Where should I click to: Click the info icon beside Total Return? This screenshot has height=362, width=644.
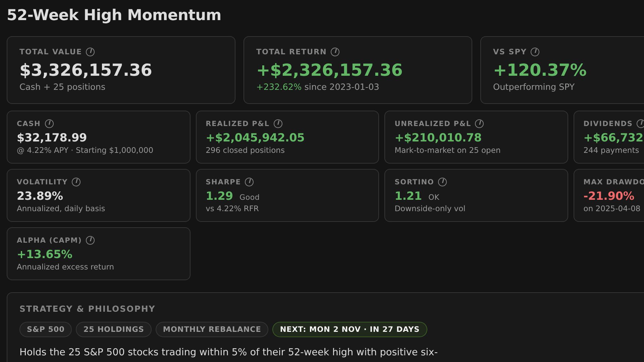tap(335, 52)
